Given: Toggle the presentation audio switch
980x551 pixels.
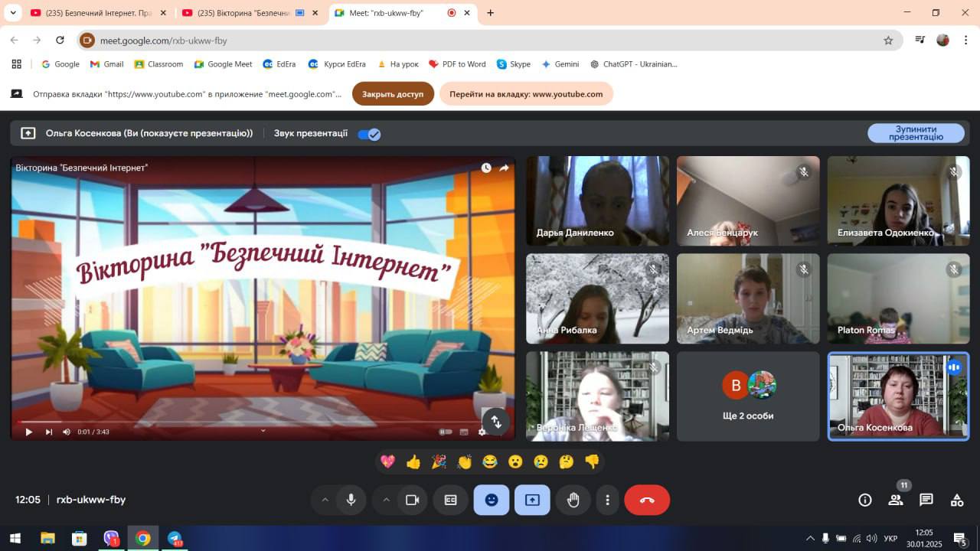Looking at the screenshot, I should coord(369,134).
